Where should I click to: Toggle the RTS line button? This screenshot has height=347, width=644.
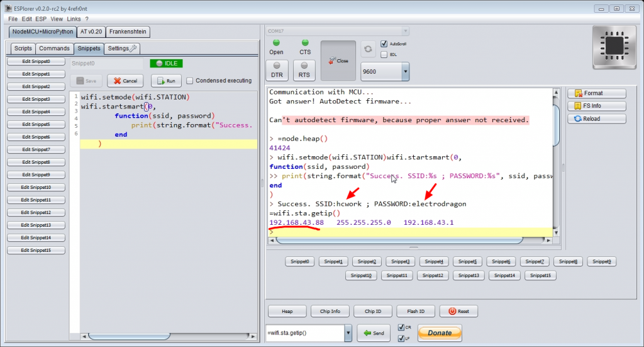tap(304, 71)
